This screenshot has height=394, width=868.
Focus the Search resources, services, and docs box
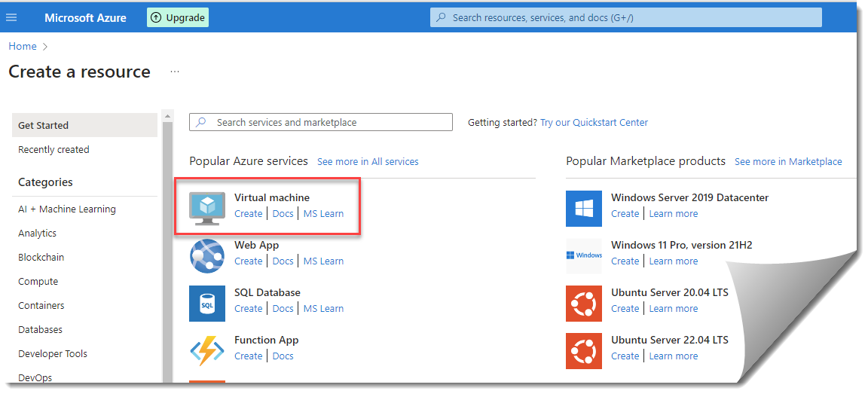pos(626,18)
